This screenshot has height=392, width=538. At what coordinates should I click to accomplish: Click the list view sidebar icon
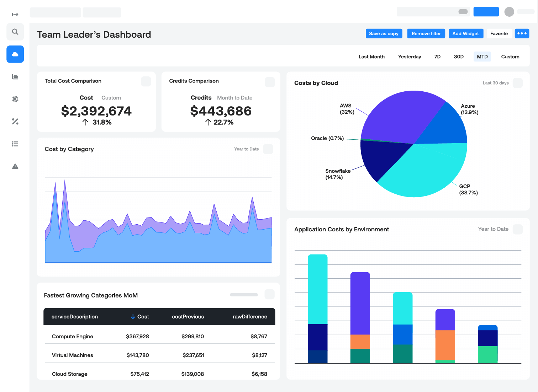pos(15,144)
